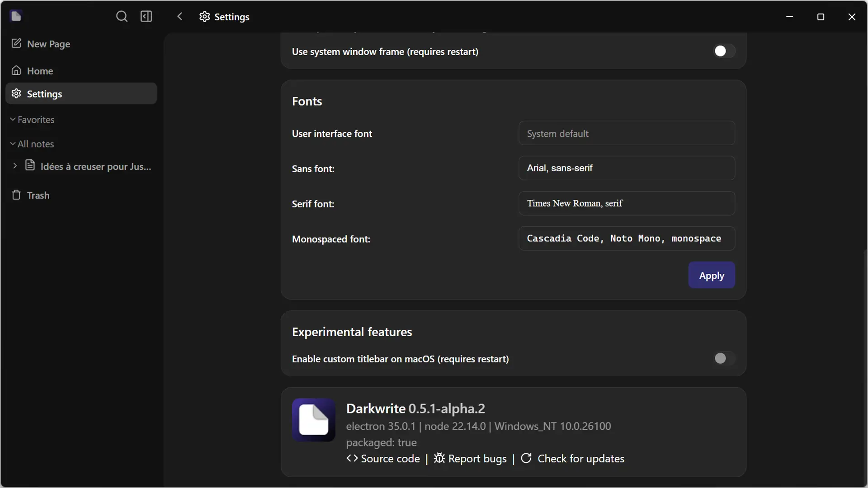Toggle Use system window frame switch
The width and height of the screenshot is (868, 488).
pyautogui.click(x=724, y=51)
